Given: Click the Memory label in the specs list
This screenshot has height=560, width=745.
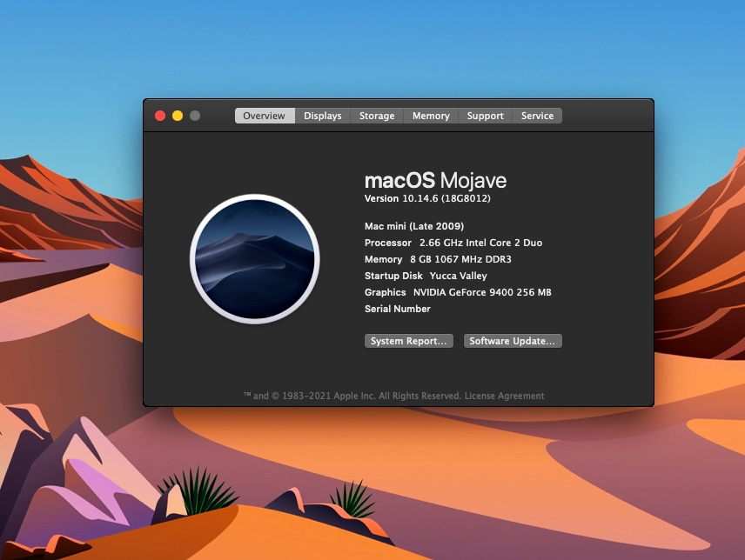Looking at the screenshot, I should point(384,259).
